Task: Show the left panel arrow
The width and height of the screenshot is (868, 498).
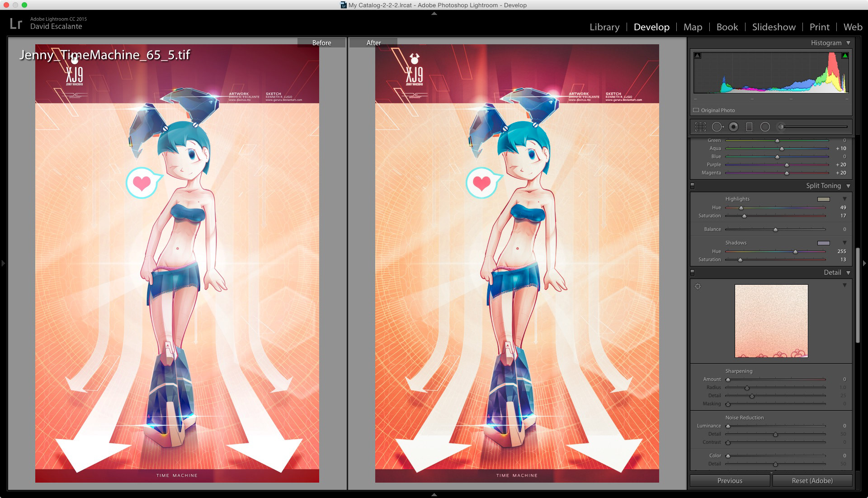Action: (3, 263)
